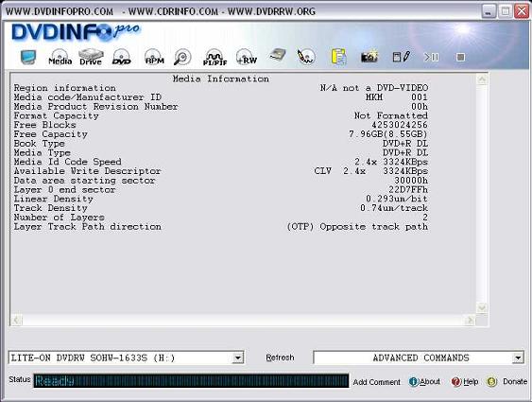The width and height of the screenshot is (532, 402).
Task: Close the DVDInfoPro window
Action: (x=522, y=11)
